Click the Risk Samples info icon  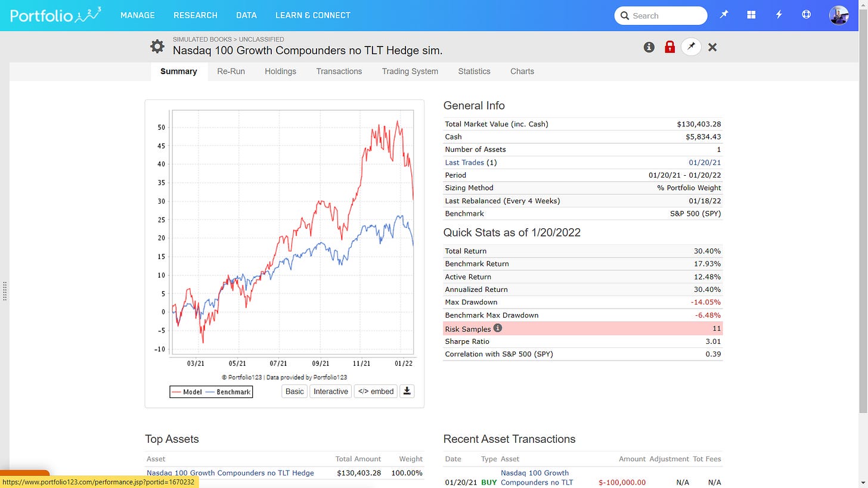click(x=498, y=328)
